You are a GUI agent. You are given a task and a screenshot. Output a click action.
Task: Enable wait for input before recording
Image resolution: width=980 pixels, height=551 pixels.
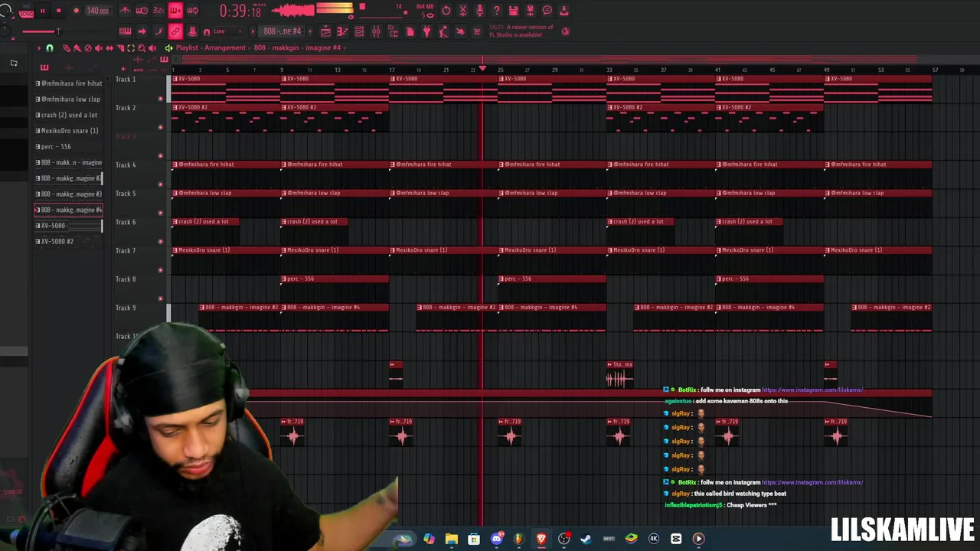(142, 11)
